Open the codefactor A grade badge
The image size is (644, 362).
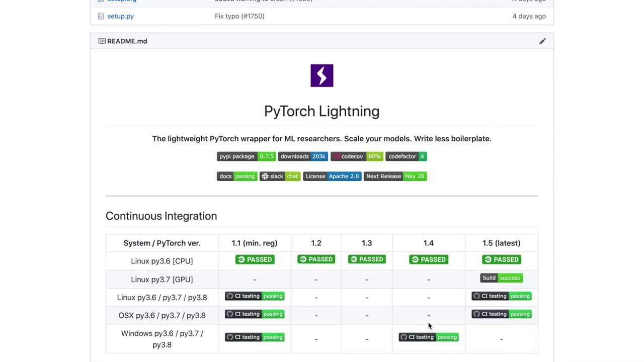[x=407, y=156]
